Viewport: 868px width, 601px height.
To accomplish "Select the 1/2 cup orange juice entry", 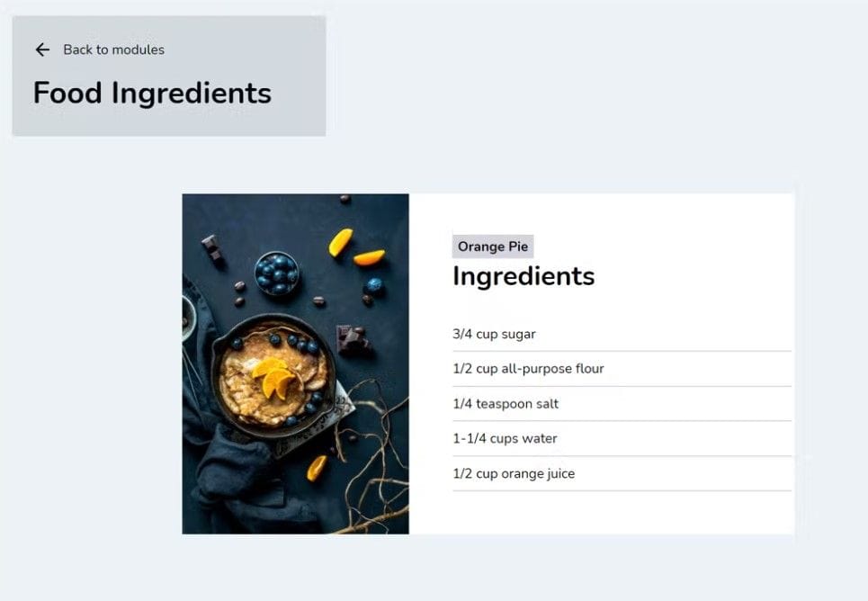I will (513, 474).
